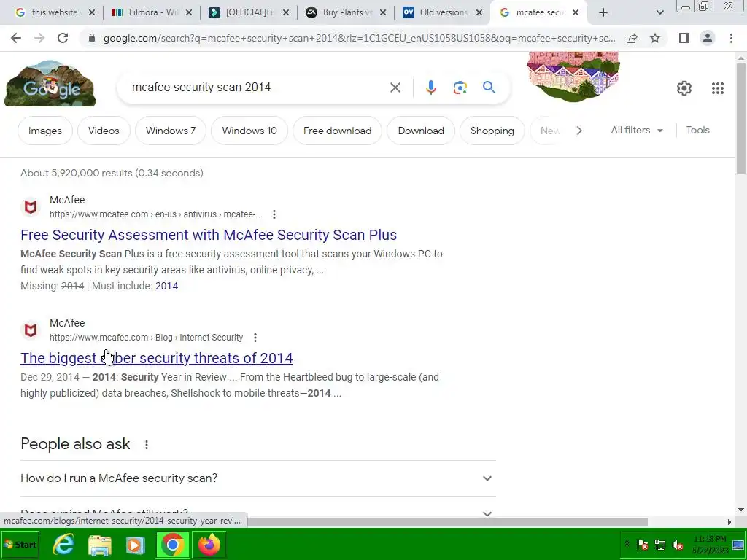The height and width of the screenshot is (560, 747).
Task: Open the Chrome three-dot menu
Action: tap(731, 38)
